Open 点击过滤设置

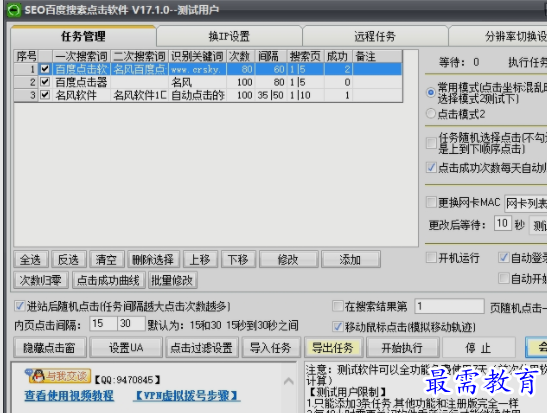tap(202, 347)
